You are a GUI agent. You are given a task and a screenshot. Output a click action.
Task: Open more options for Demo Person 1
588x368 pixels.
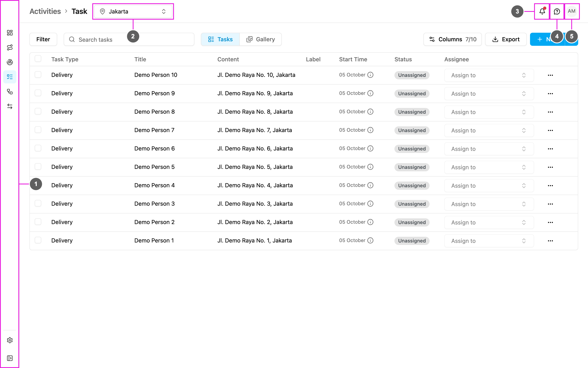[550, 241]
